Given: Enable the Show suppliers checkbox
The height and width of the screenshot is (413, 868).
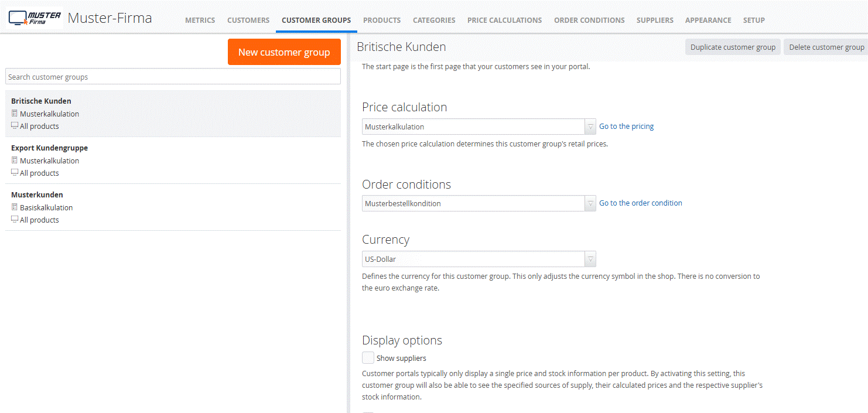Looking at the screenshot, I should click(368, 358).
